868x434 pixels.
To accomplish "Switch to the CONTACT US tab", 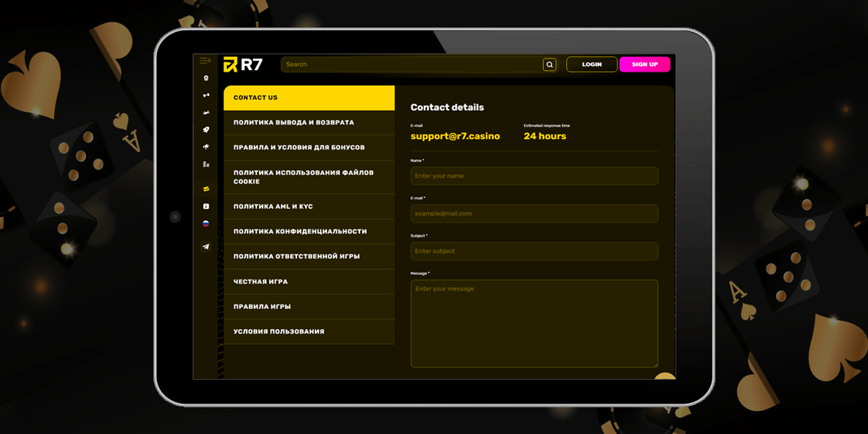I will pos(309,97).
